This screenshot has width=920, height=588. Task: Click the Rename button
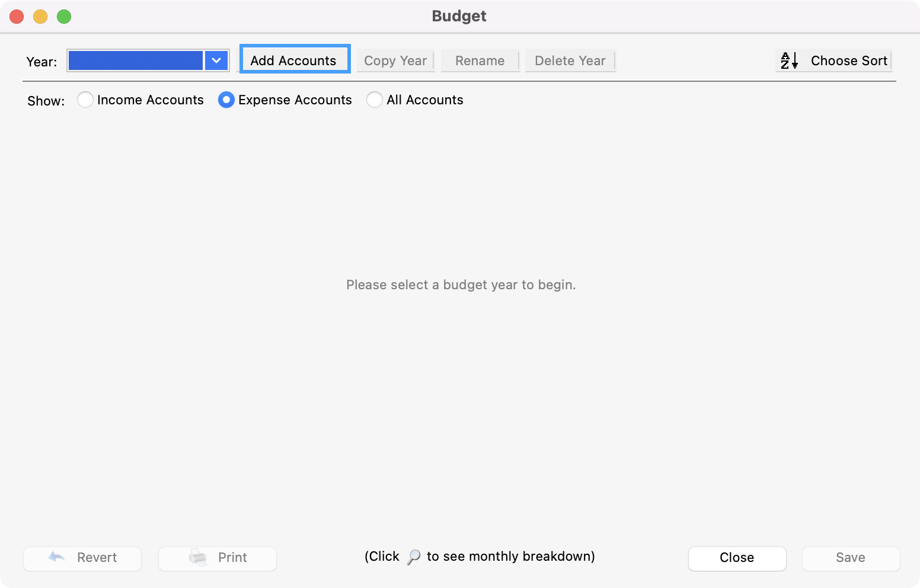coord(480,60)
